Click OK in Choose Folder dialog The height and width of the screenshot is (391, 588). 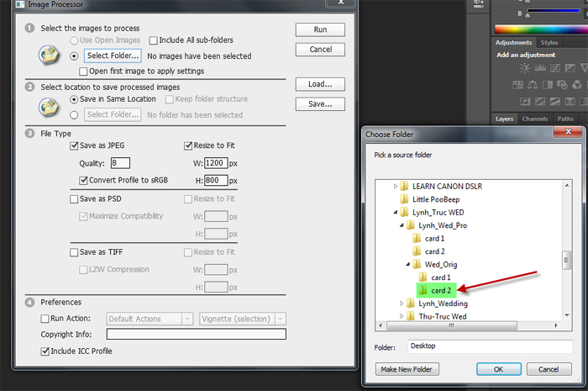pyautogui.click(x=499, y=369)
